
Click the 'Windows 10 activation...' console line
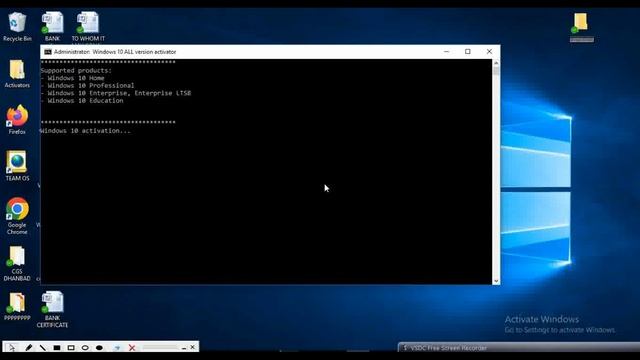[86, 131]
